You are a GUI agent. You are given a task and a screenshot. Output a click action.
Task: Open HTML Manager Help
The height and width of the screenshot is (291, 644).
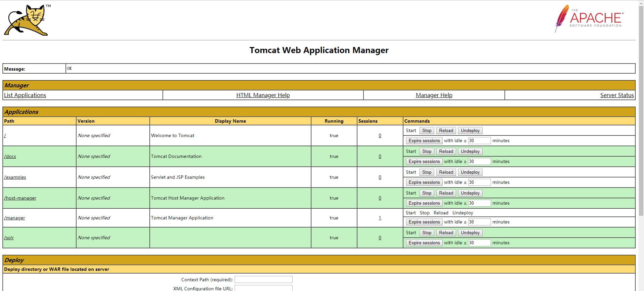point(263,95)
